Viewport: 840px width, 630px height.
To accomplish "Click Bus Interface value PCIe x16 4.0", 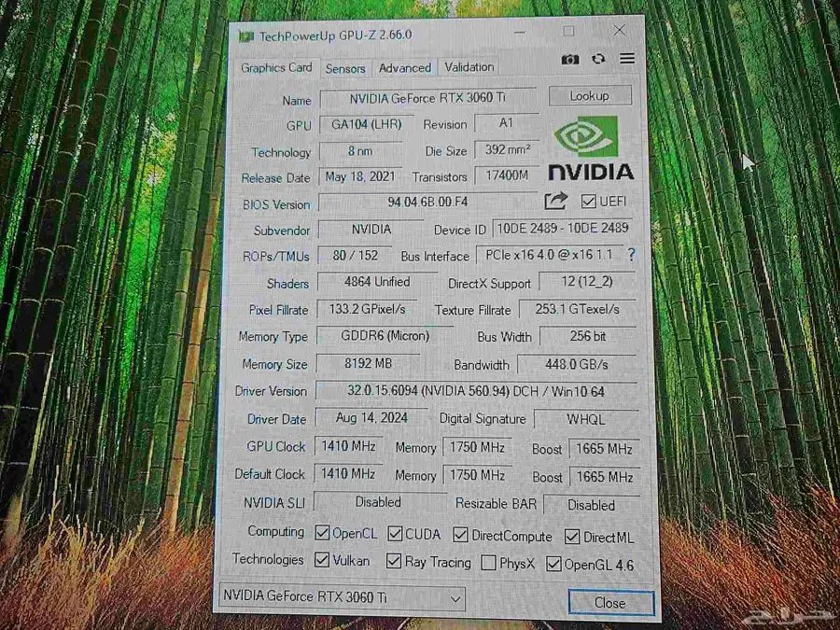I will [x=549, y=255].
